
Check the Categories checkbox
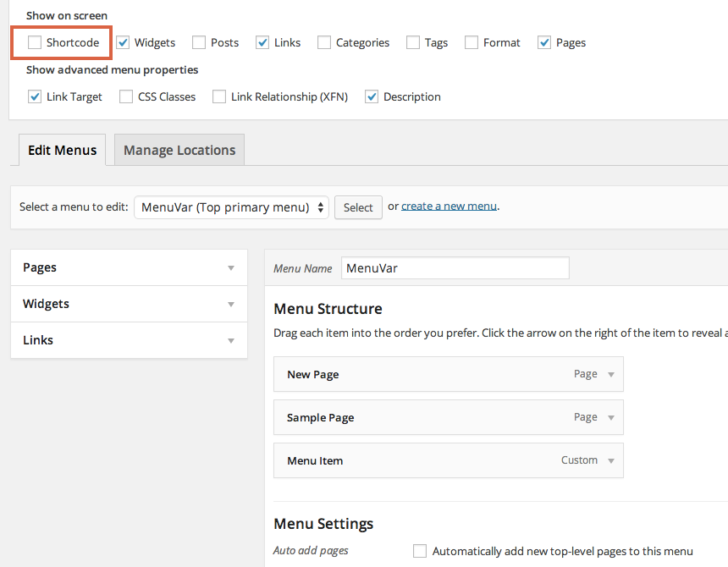[x=324, y=42]
